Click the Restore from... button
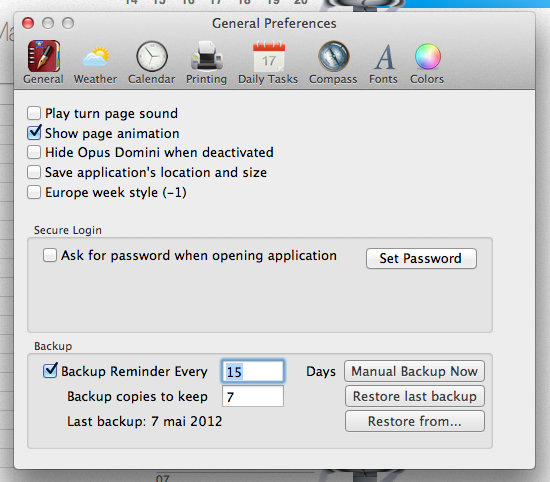 point(415,421)
